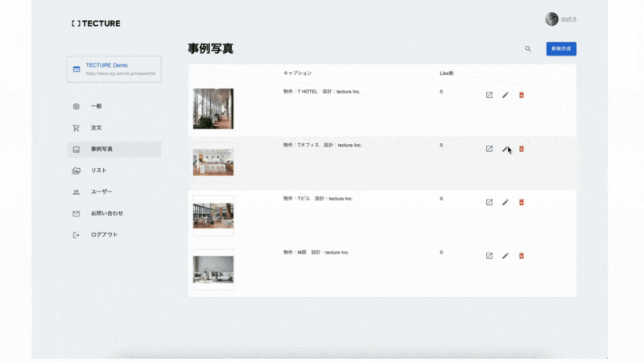Delete the M邸 photo entry
This screenshot has width=644, height=362.
click(x=521, y=256)
